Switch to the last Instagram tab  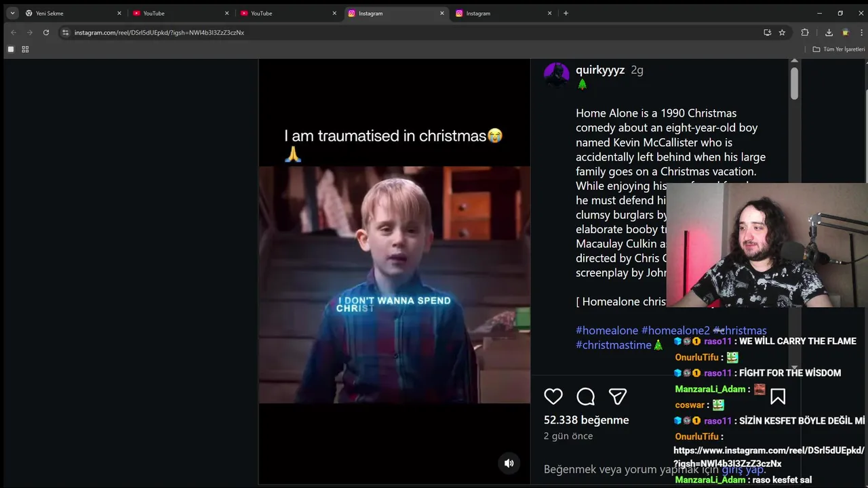pos(502,13)
